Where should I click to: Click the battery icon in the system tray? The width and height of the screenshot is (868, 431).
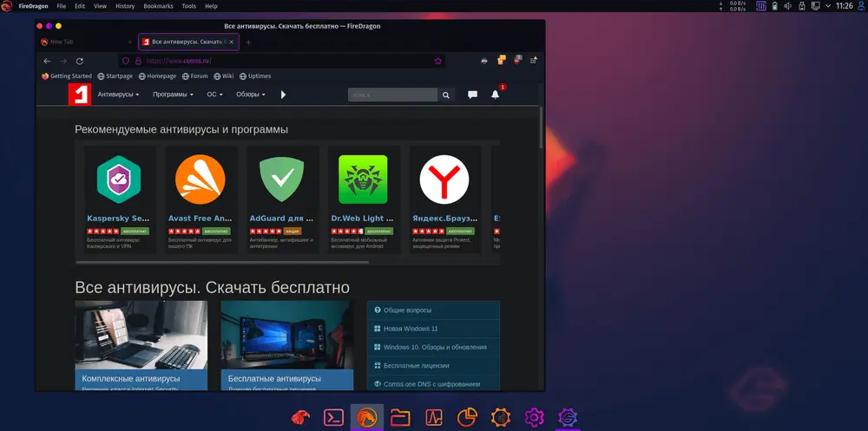(x=775, y=6)
